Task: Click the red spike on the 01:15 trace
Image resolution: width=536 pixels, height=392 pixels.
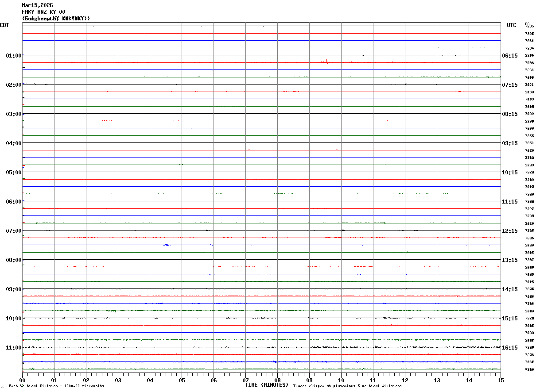Action: [326, 61]
